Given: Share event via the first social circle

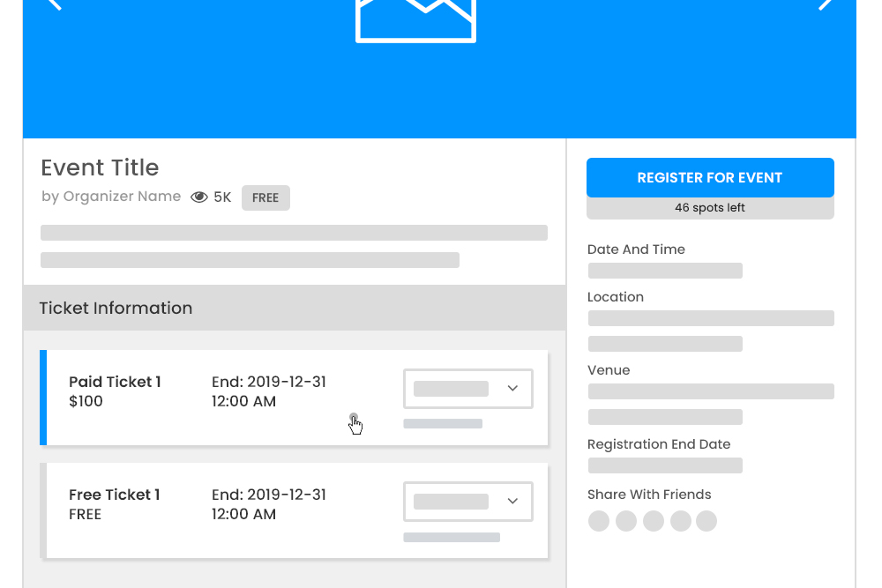Looking at the screenshot, I should point(598,521).
